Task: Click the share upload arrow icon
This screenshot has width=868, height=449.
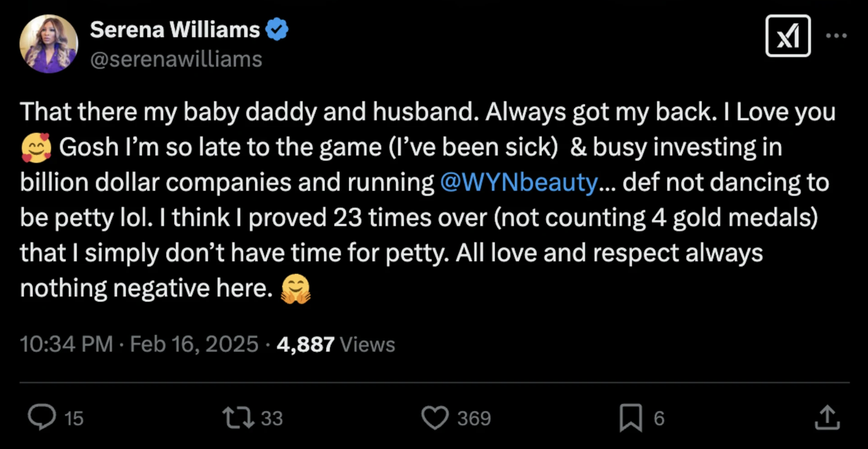Action: click(x=828, y=417)
